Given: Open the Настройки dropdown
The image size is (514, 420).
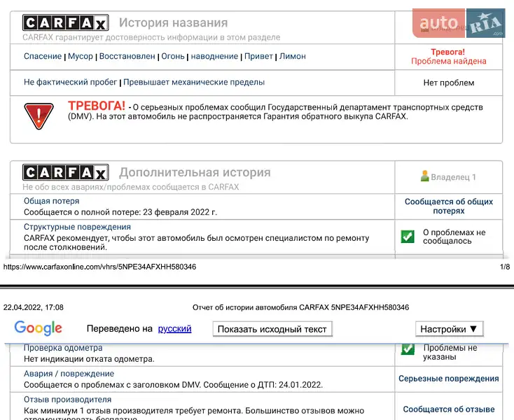Looking at the screenshot, I should click(x=449, y=329).
